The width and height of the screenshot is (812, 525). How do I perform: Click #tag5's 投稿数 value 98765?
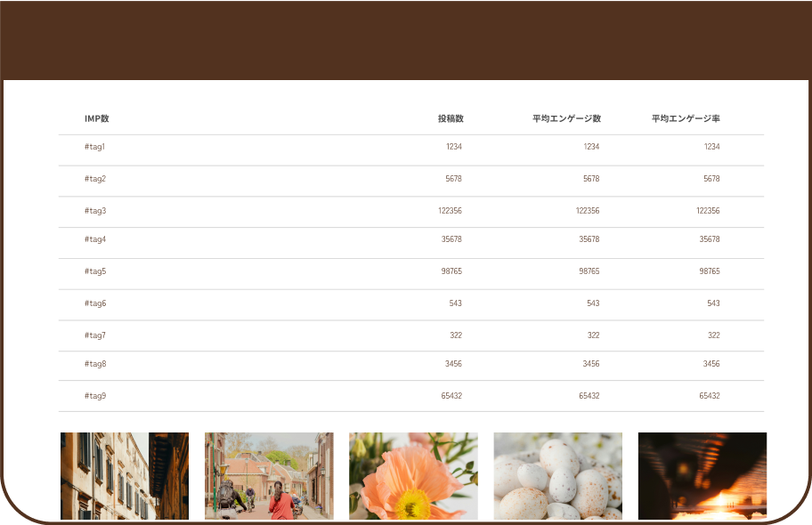(x=451, y=271)
